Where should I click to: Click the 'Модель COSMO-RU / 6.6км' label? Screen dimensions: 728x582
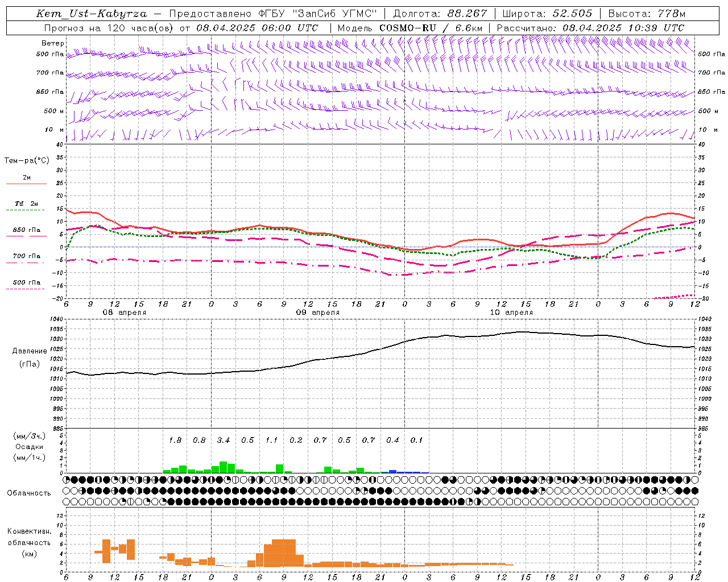click(x=410, y=28)
